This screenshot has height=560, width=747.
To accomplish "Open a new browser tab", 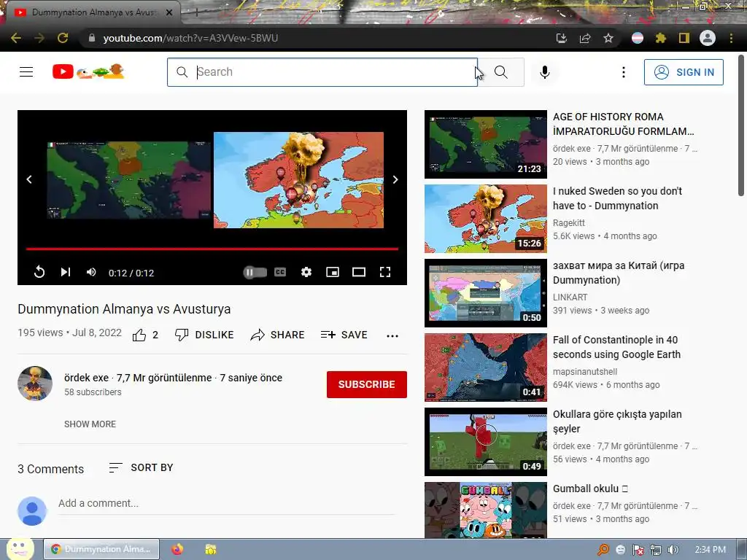I will tap(197, 12).
